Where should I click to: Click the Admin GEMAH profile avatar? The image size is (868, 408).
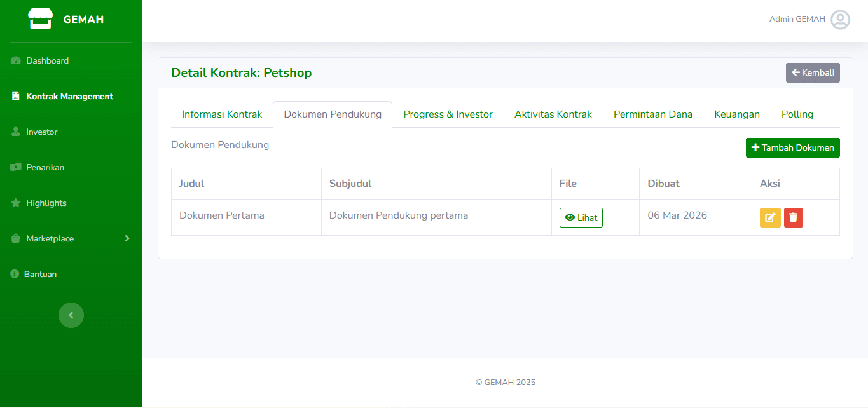point(840,20)
